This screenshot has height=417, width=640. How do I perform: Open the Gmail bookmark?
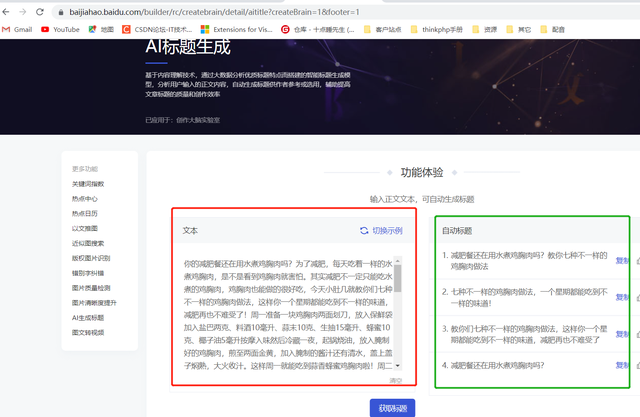coord(17,29)
